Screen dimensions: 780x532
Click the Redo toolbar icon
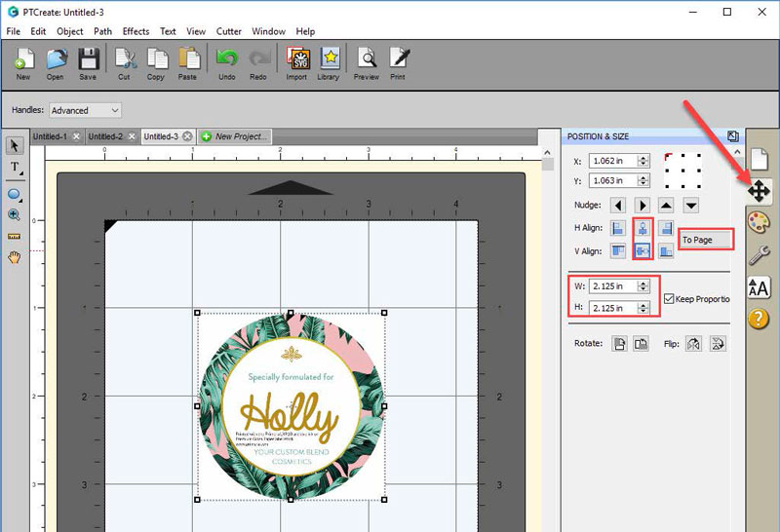(258, 63)
